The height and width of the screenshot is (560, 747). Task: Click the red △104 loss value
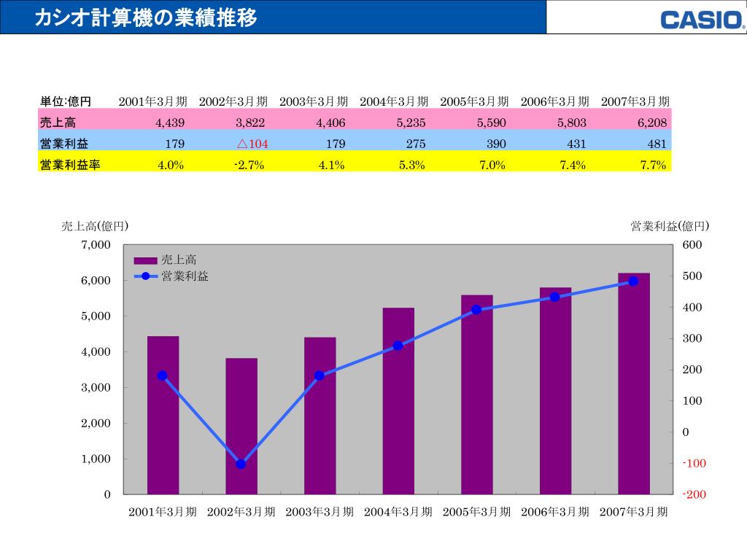(x=252, y=144)
